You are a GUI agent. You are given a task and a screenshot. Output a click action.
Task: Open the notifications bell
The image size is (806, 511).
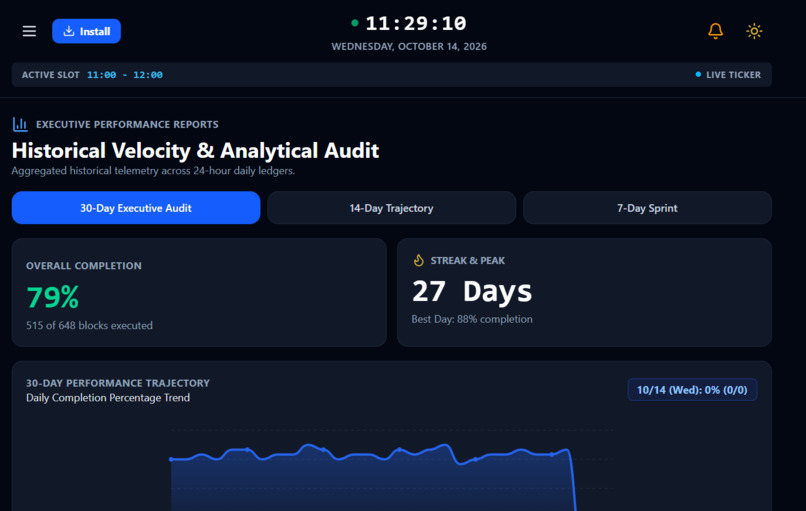pos(715,31)
